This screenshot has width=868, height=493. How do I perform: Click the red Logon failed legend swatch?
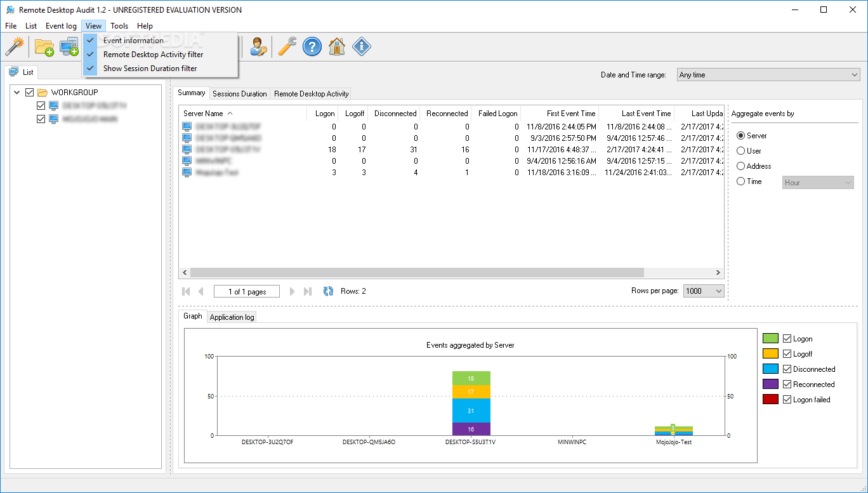tap(770, 400)
